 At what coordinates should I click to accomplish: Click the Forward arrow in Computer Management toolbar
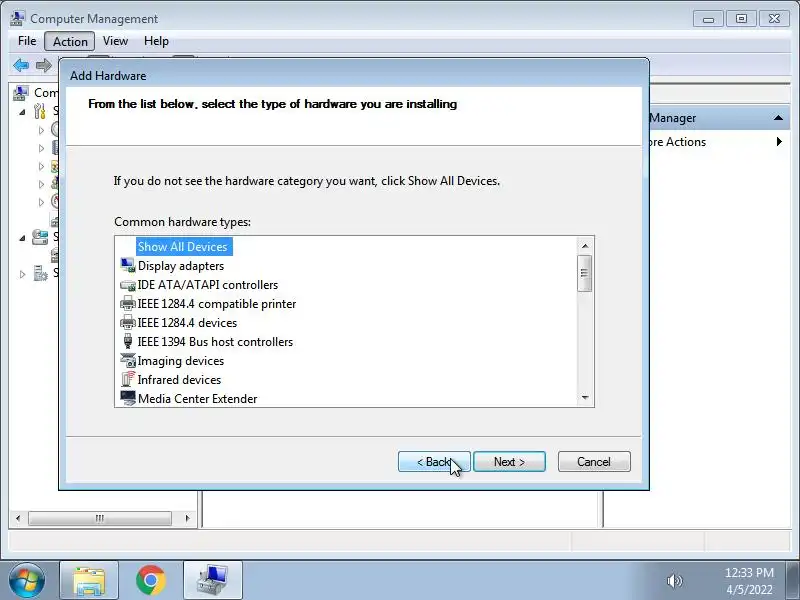point(44,65)
